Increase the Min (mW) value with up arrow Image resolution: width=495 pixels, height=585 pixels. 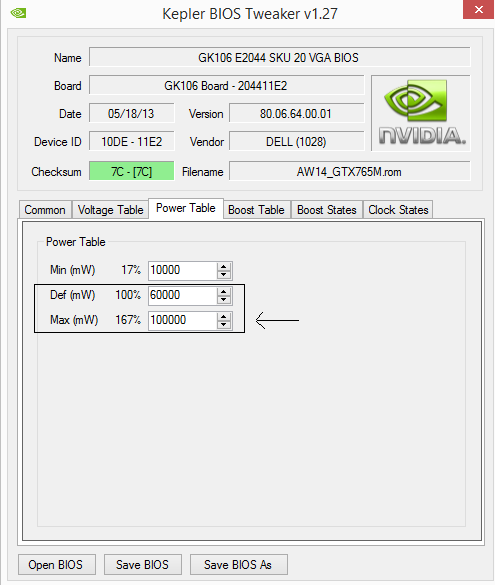click(224, 267)
